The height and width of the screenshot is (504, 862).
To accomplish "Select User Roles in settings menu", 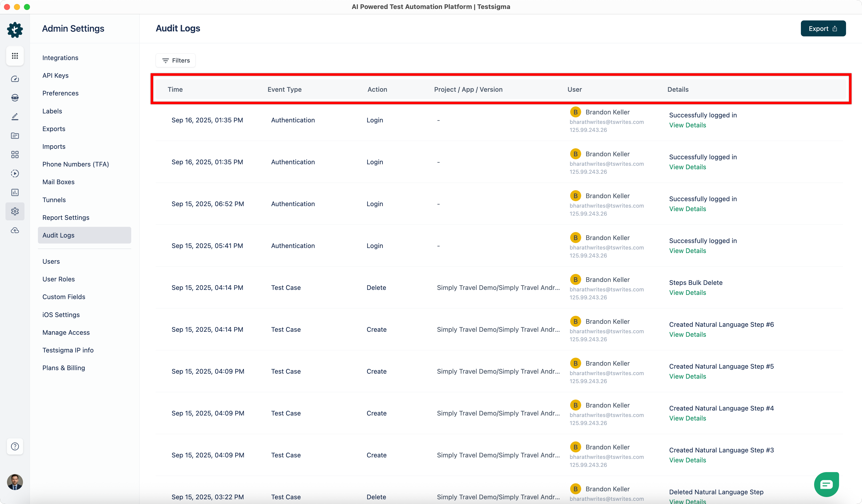I will coord(59,279).
